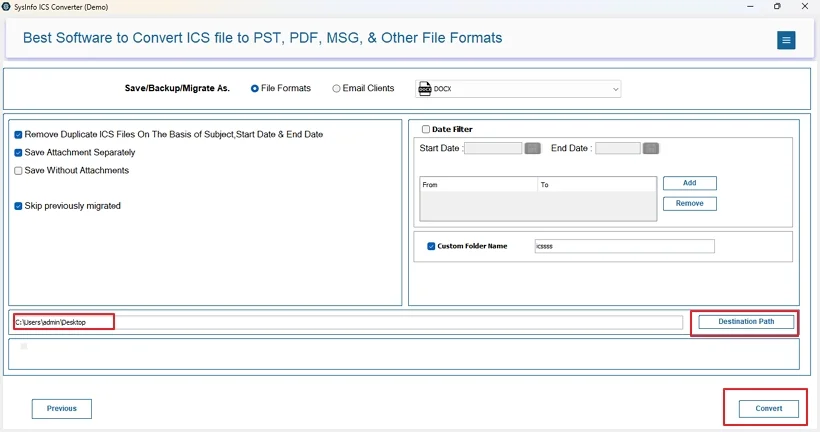Viewport: 820px width, 432px height.
Task: Enable the Date Filter checkbox
Action: (x=426, y=129)
